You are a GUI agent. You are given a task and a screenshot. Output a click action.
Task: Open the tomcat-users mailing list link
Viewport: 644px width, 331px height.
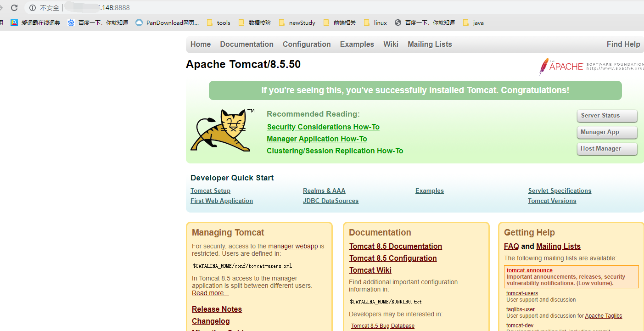point(522,293)
